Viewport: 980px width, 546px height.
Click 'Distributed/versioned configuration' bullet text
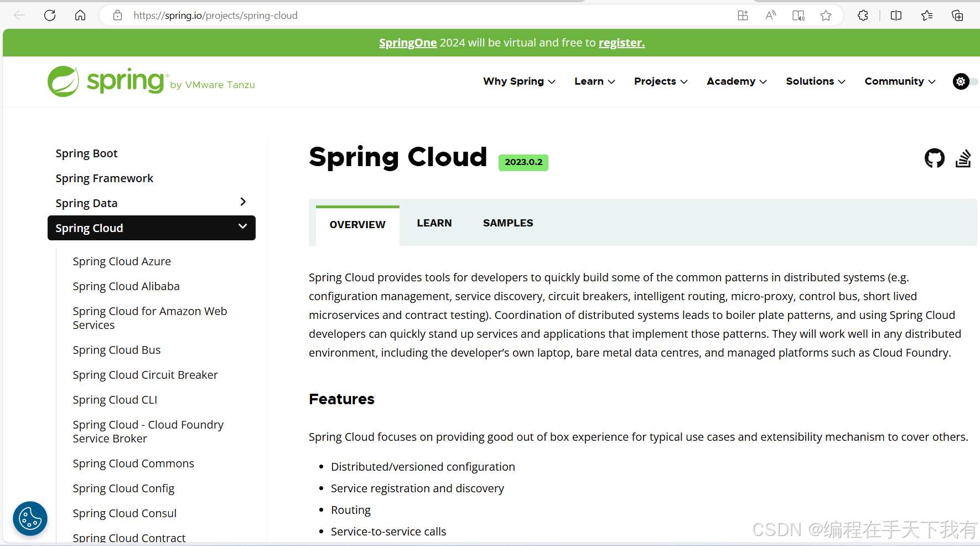point(423,467)
